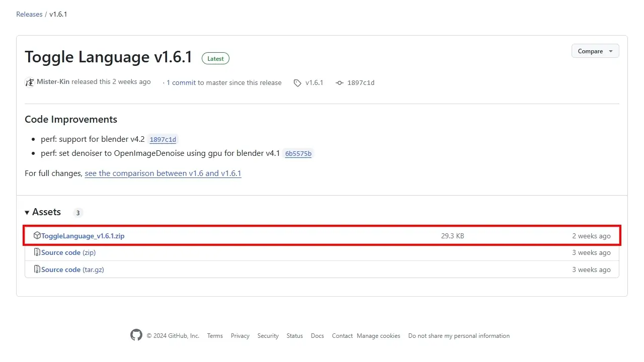This screenshot has width=644, height=362.
Task: Open the Terms footer link
Action: click(x=215, y=336)
